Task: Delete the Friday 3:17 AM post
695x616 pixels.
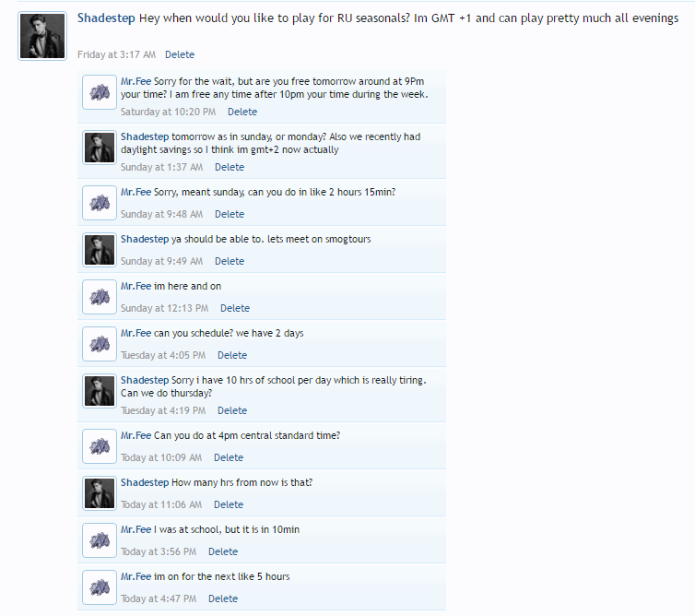Action: [x=180, y=54]
